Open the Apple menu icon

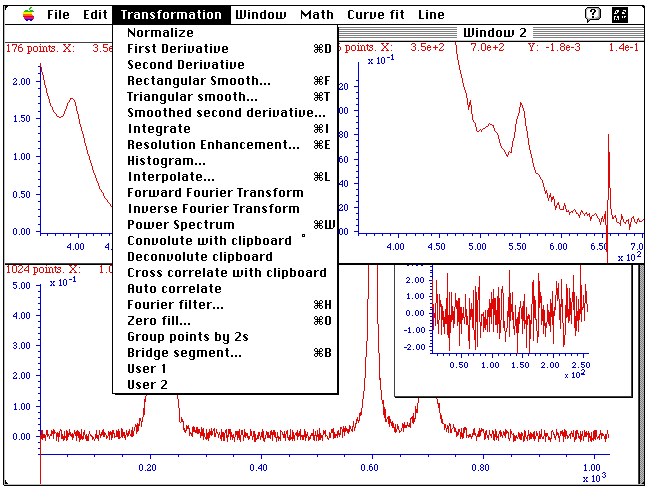25,15
